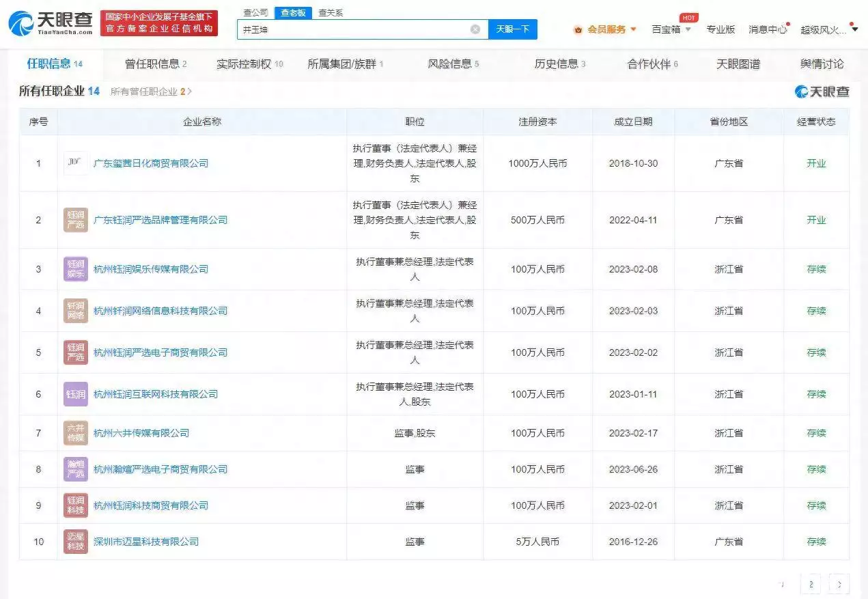Open company link 杭州轩润网络信息科技有限公司
Screen dimensions: 868x599
pos(160,311)
